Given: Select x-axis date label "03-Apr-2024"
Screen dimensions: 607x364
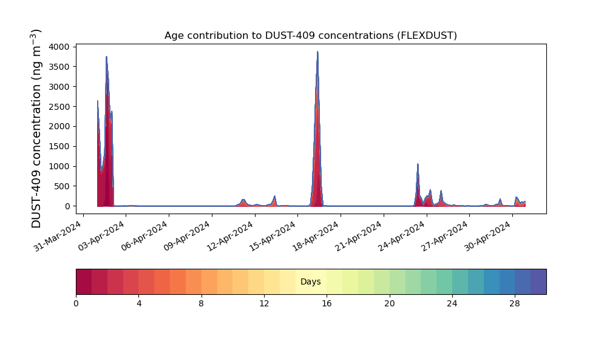Looking at the screenshot, I should (101, 236).
